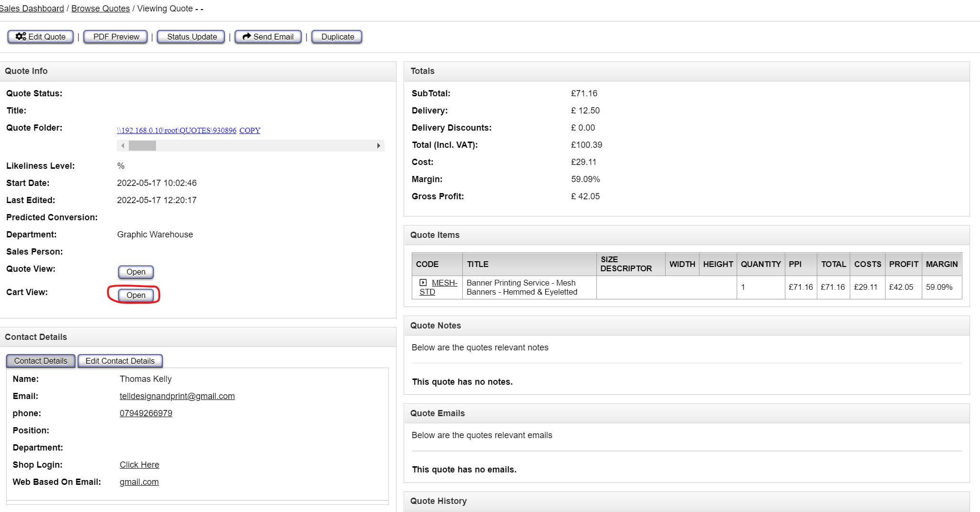Screen dimensions: 980x512
Task: Email telldesignandprint@gmail.com
Action: (177, 396)
